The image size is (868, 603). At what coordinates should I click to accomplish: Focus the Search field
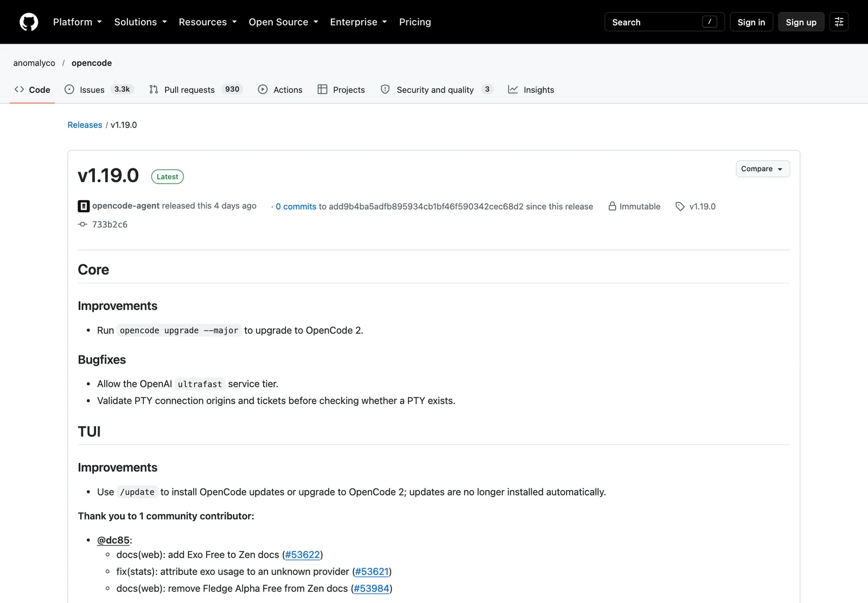(x=665, y=22)
